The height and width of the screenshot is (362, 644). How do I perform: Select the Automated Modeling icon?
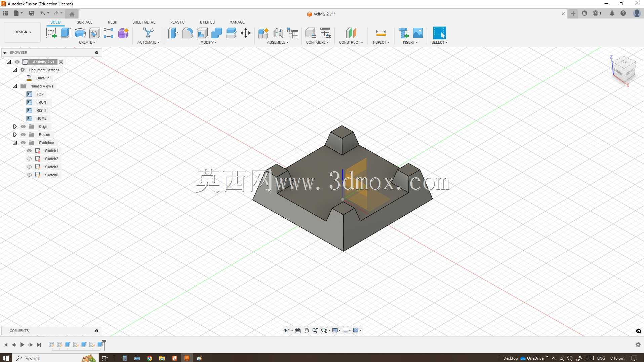[x=148, y=33]
